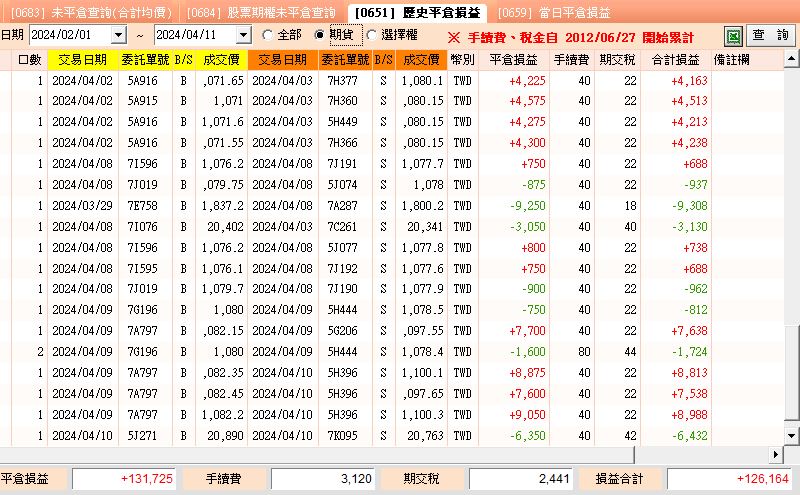
Task: Select the 全部 radio option
Action: click(x=267, y=36)
